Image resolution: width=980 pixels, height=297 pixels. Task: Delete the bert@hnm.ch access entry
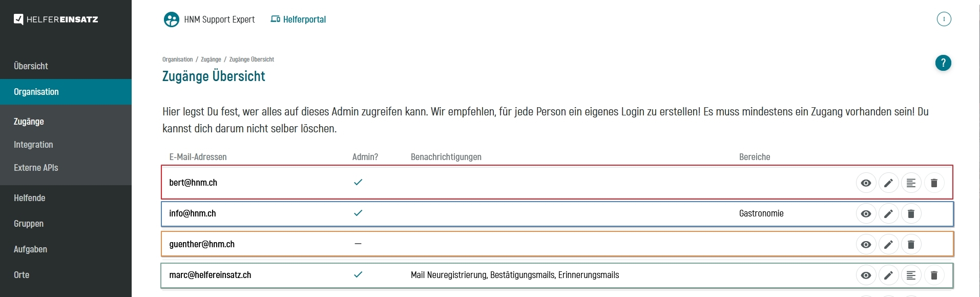tap(934, 183)
